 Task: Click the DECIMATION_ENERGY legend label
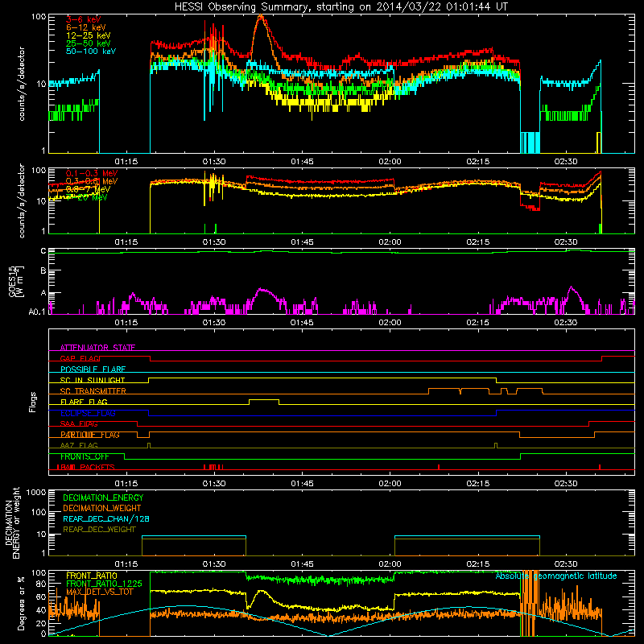[x=103, y=497]
